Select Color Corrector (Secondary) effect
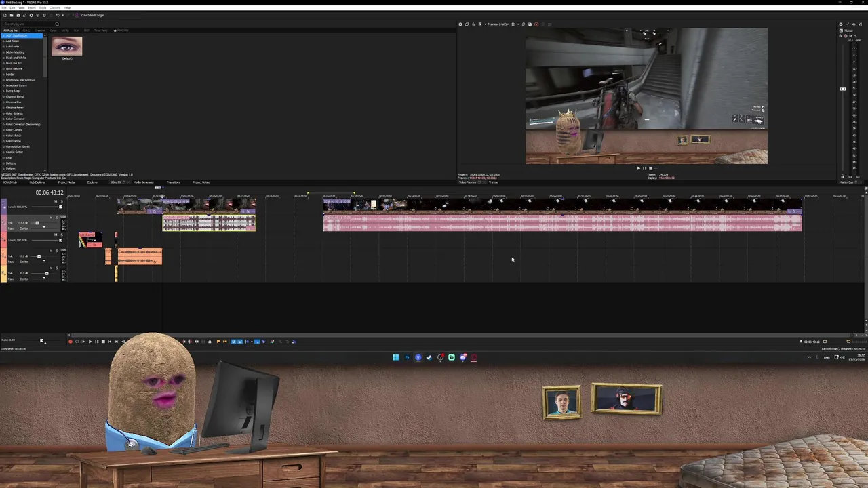 pos(23,124)
